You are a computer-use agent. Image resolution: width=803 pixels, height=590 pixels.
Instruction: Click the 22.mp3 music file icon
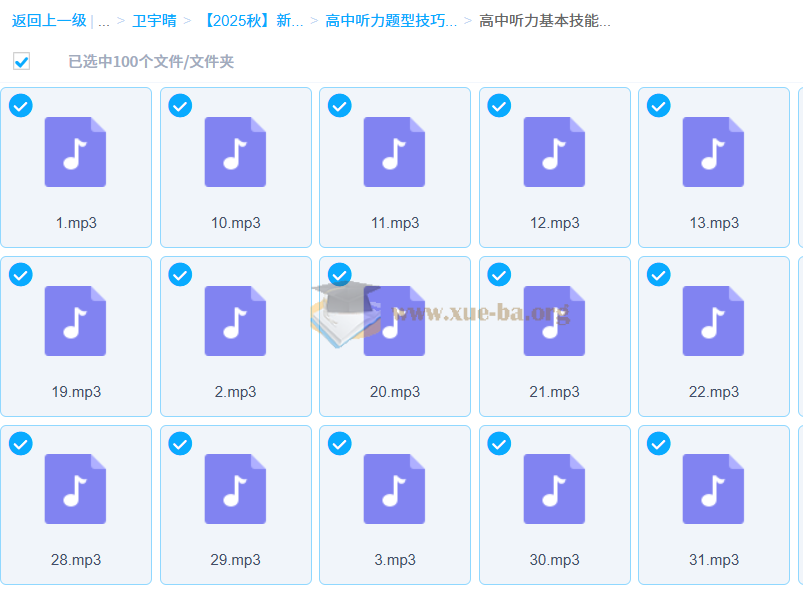coord(713,321)
